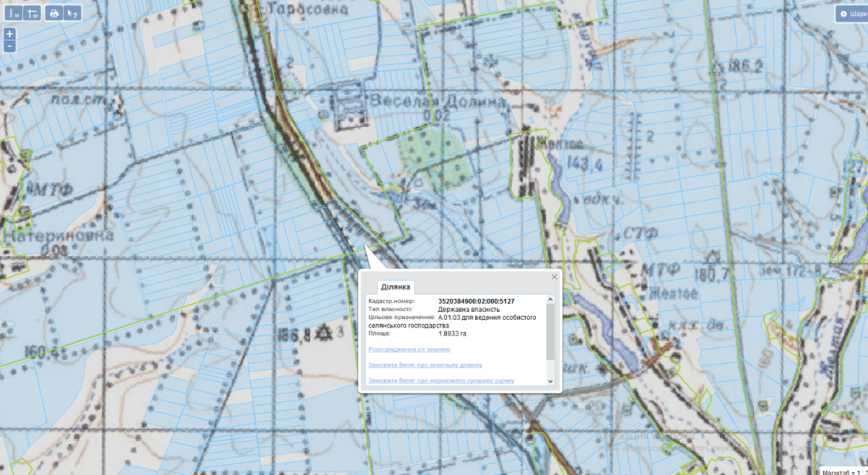
Task: Select the area measurement tool
Action: 32,13
